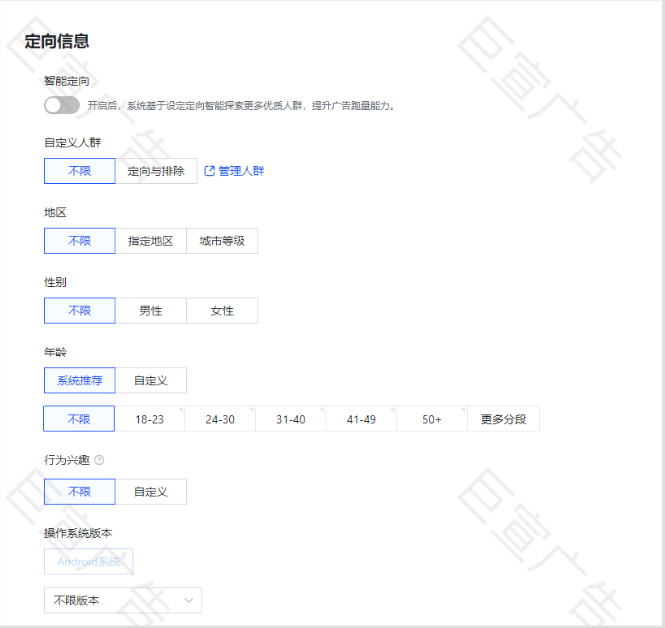Screen dimensions: 665x628
Task: Click the 操作系统版本 label
Action: (x=78, y=533)
